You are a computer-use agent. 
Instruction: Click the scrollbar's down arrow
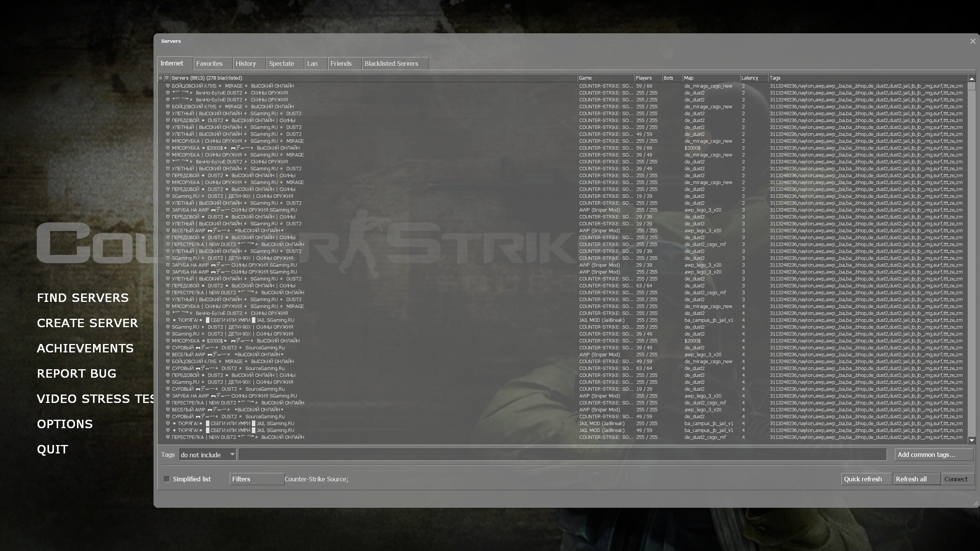click(972, 440)
